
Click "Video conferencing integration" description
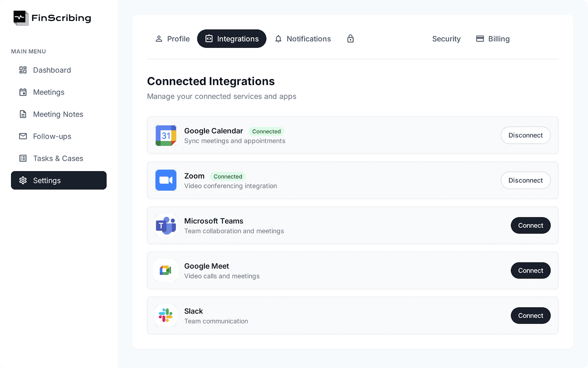click(231, 186)
